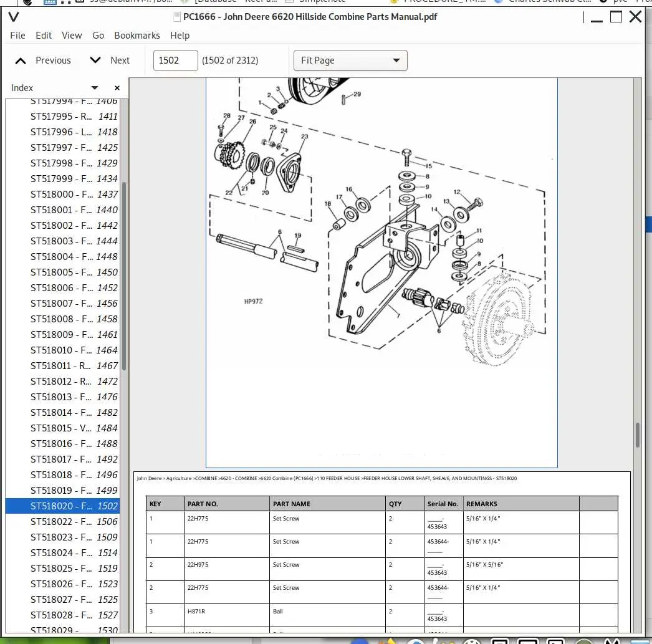Select index entry ST518015 page 1484

[62, 428]
